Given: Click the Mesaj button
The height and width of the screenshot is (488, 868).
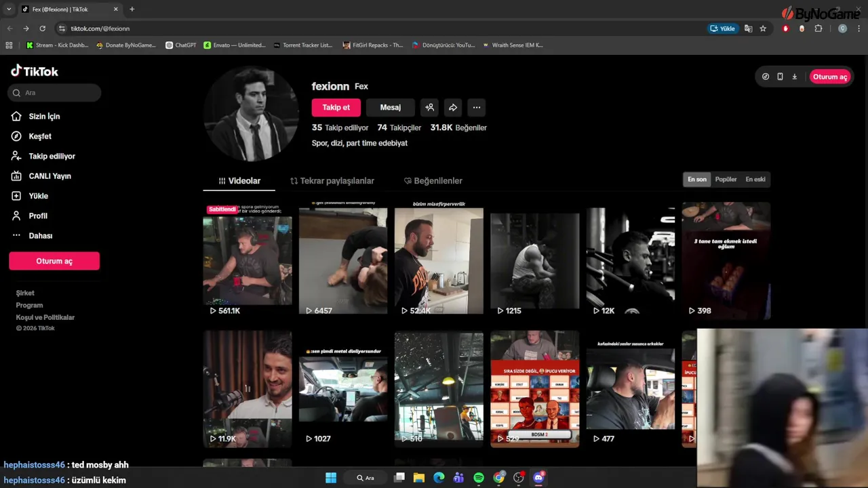Looking at the screenshot, I should click(x=391, y=107).
